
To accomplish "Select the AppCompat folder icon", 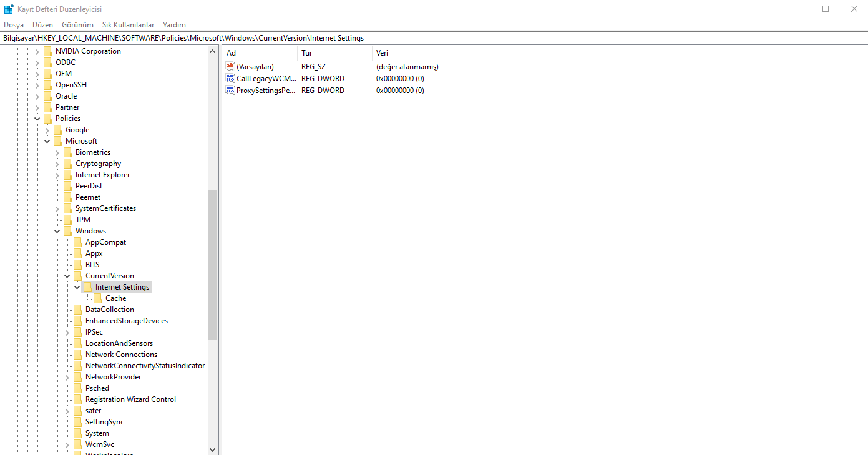I will 77,242.
